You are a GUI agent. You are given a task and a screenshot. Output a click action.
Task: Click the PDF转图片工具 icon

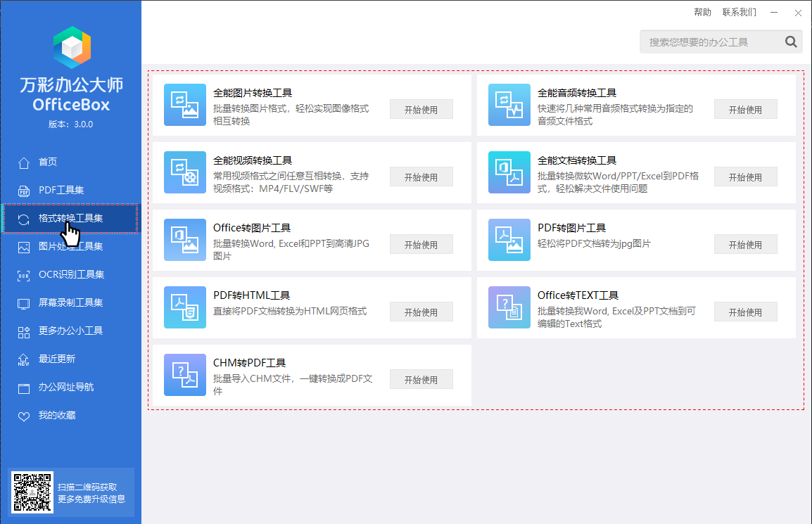pyautogui.click(x=509, y=240)
